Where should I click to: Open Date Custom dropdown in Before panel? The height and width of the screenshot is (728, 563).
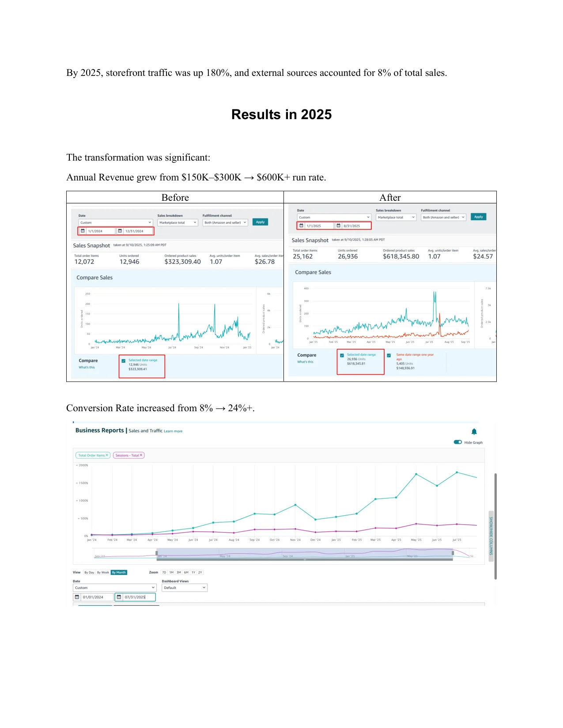point(116,222)
